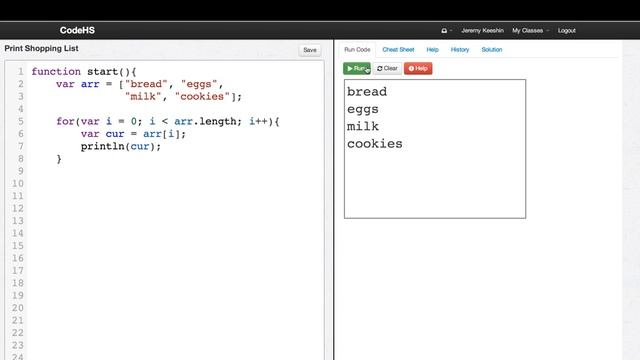Save the program with Save button
This screenshot has height=360, width=640.
coord(310,50)
